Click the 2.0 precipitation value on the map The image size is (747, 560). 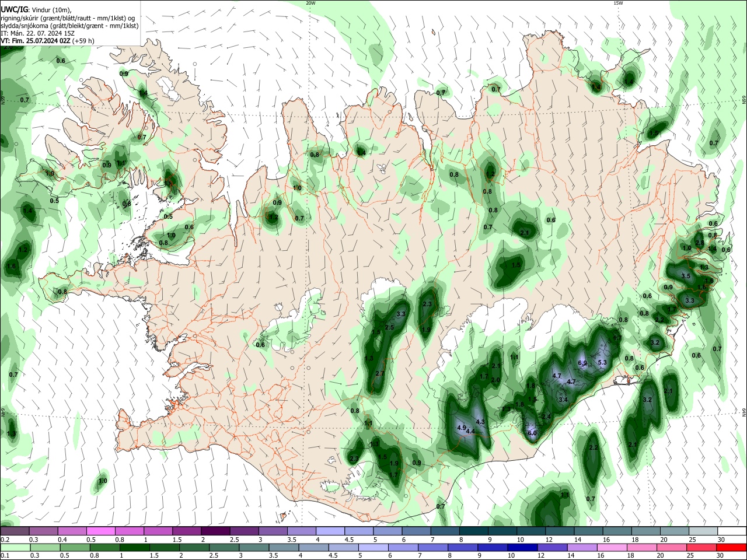point(495,380)
